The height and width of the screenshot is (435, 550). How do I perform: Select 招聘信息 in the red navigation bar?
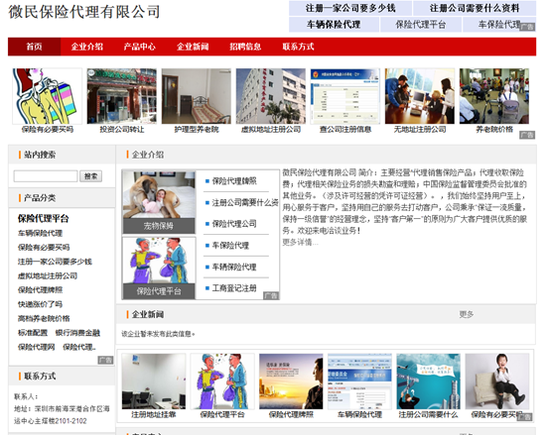point(245,47)
